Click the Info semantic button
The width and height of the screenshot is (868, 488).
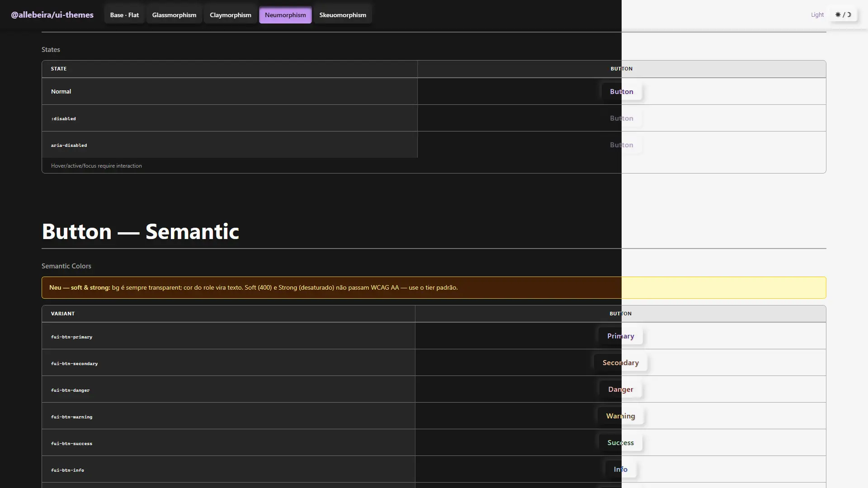click(x=621, y=469)
